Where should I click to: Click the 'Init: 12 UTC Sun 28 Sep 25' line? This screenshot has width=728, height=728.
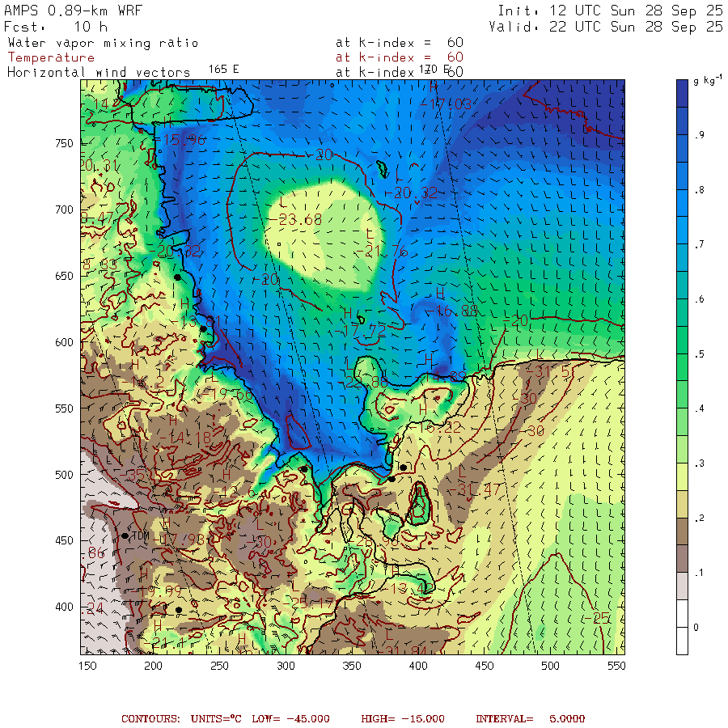610,11
